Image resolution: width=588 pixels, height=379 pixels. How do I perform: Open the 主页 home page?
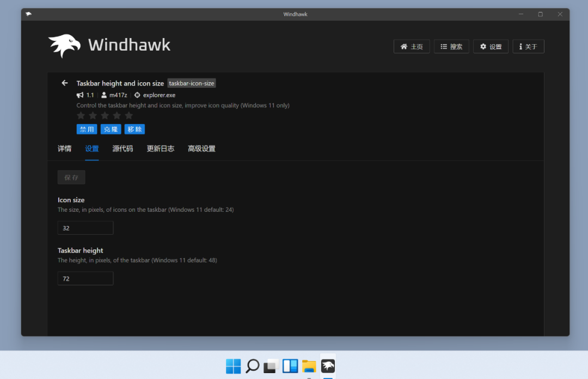(x=412, y=46)
